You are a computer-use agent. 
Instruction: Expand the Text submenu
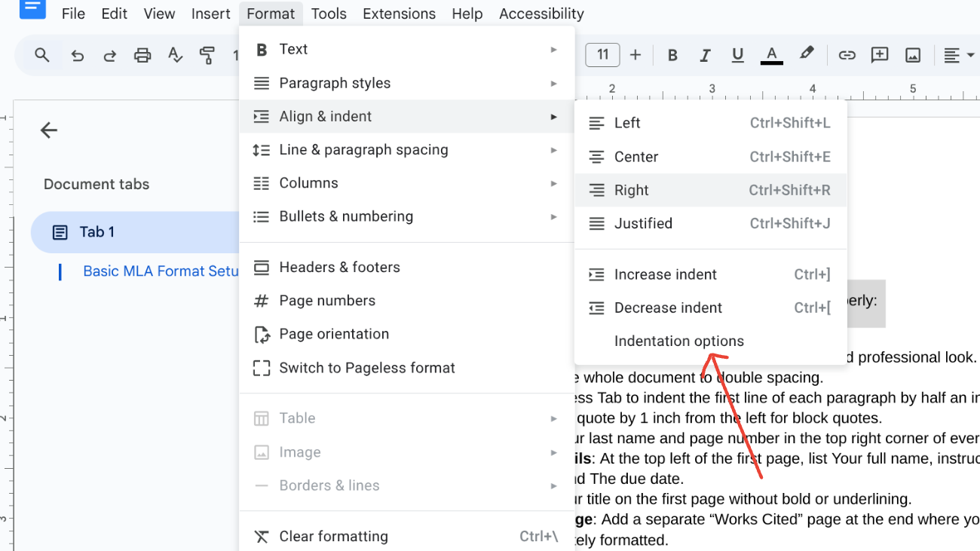point(292,48)
